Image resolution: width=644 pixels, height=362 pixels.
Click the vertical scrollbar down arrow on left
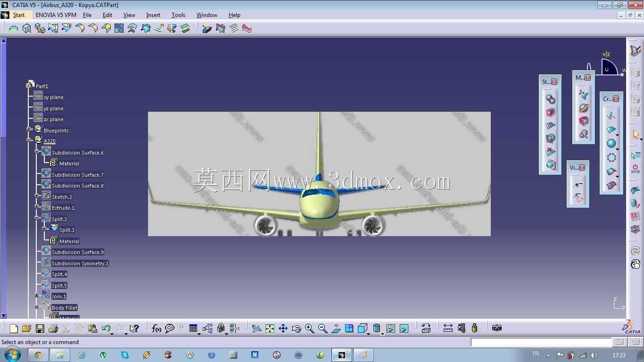(x=3, y=316)
